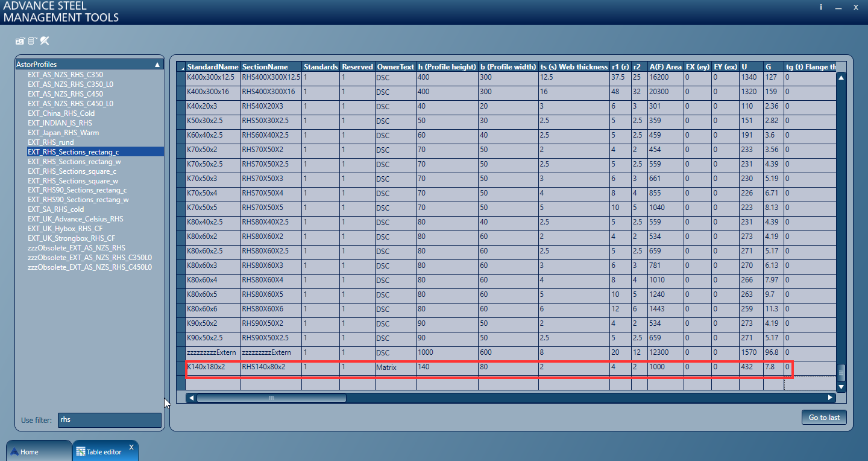Click inside the Use filter text field
Image resolution: width=868 pixels, height=461 pixels.
[x=108, y=419]
